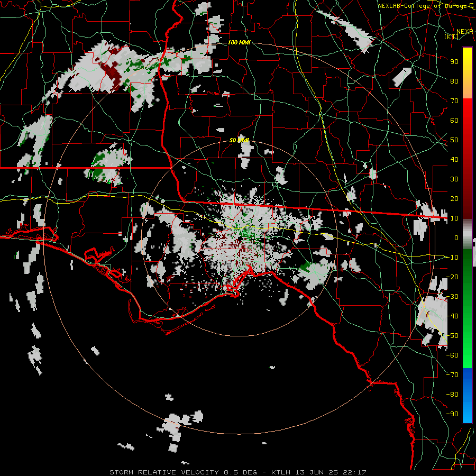Click the -70 value on the velocity scale

pos(452,374)
